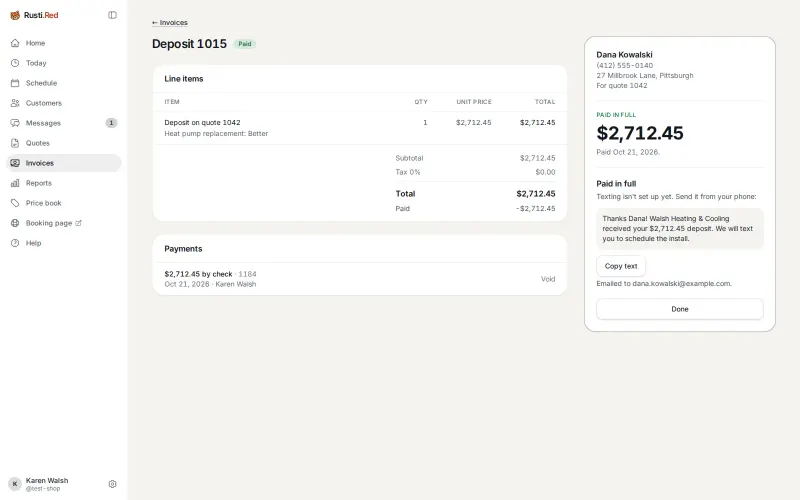Click the Messages chat bubble icon
Viewport: 800px width, 500px height.
(15, 123)
